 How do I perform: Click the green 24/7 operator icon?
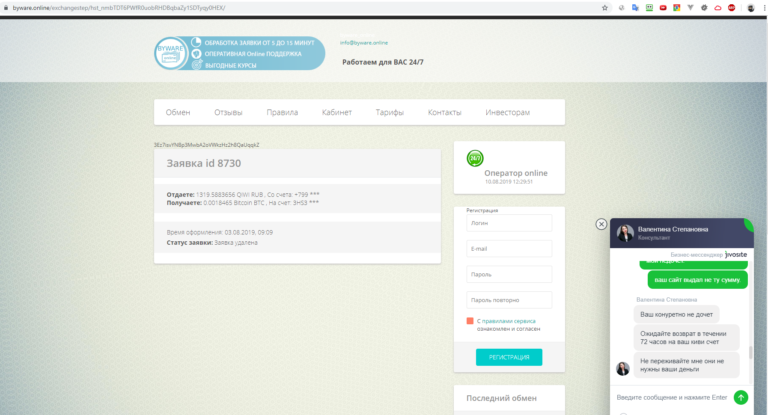[475, 158]
